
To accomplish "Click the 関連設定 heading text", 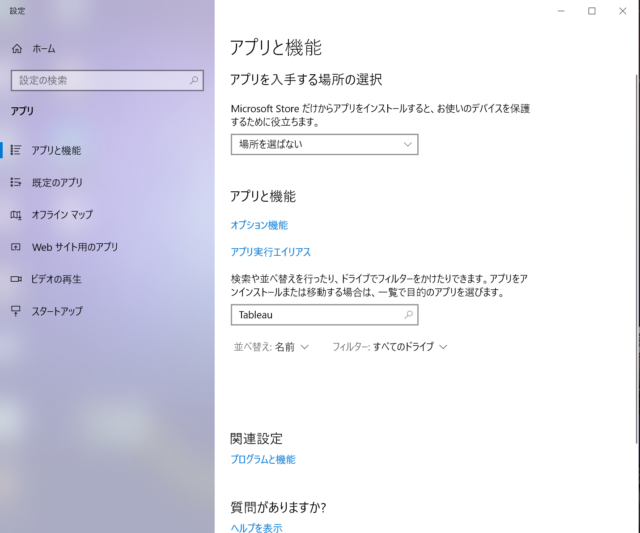I will point(256,439).
